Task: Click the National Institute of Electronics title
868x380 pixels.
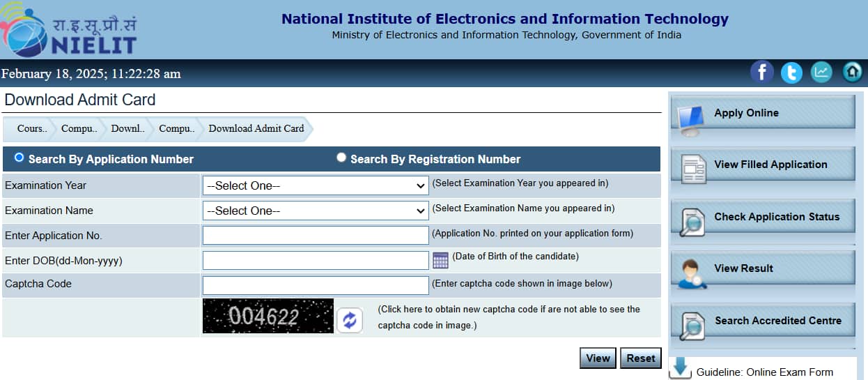Action: tap(505, 20)
